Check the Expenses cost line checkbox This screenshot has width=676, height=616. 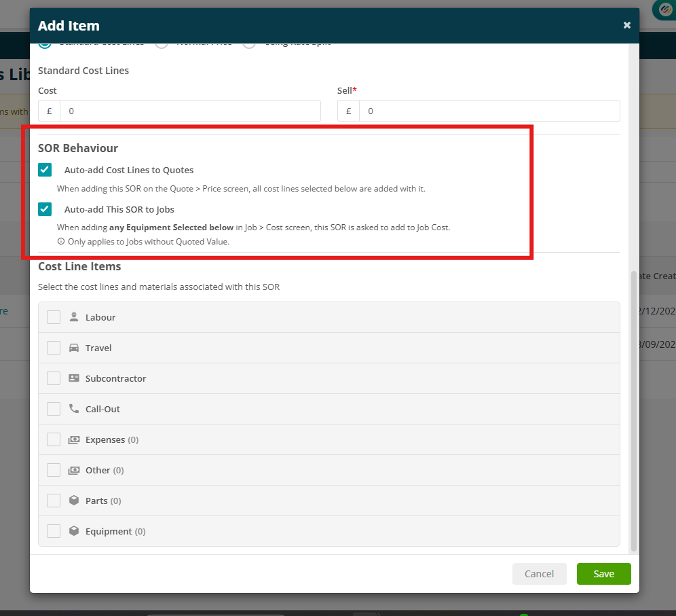point(54,439)
